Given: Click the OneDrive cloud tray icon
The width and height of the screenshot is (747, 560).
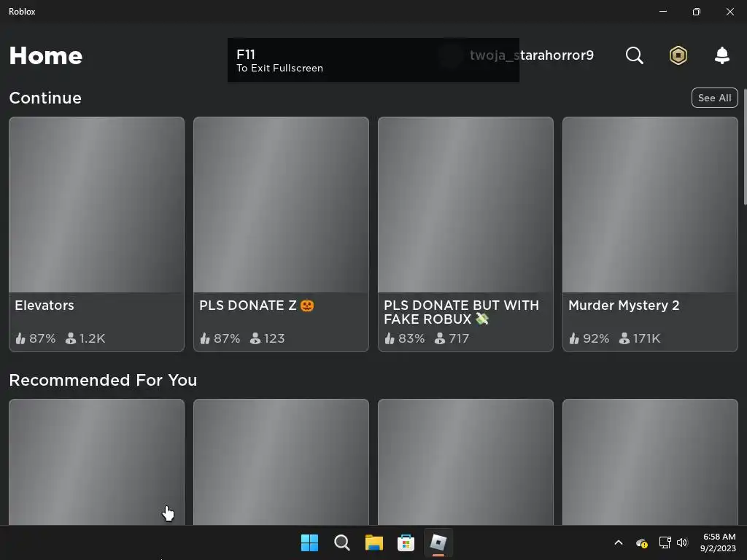Looking at the screenshot, I should point(642,542).
